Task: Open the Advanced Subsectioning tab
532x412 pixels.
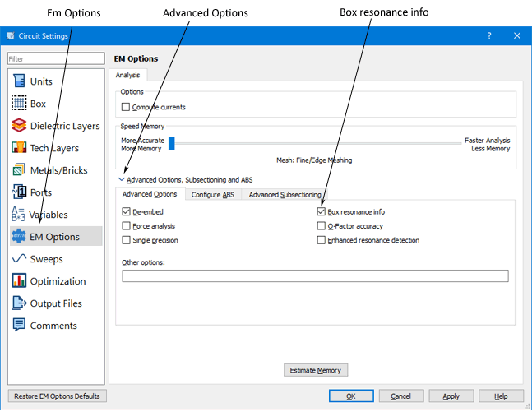Action: [x=285, y=194]
